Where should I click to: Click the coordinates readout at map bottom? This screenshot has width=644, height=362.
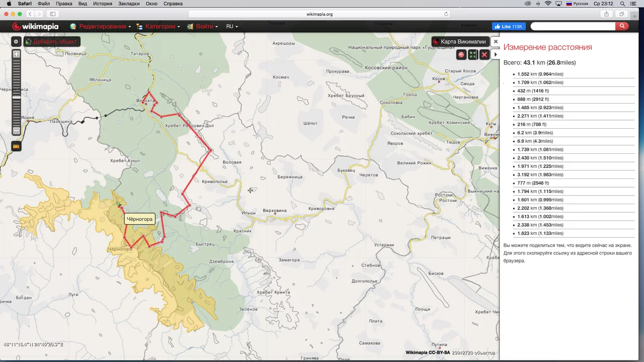click(33, 344)
